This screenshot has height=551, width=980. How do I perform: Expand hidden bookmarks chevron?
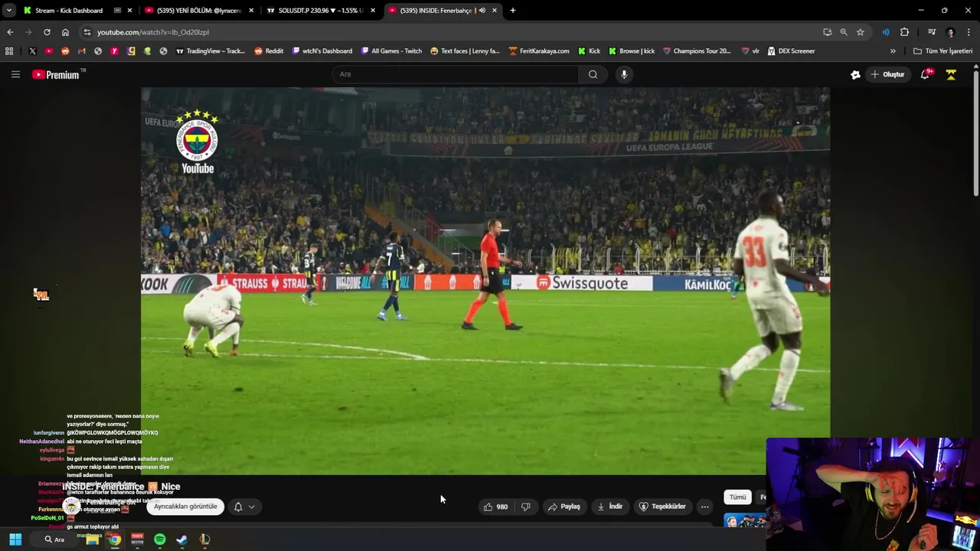tap(893, 51)
